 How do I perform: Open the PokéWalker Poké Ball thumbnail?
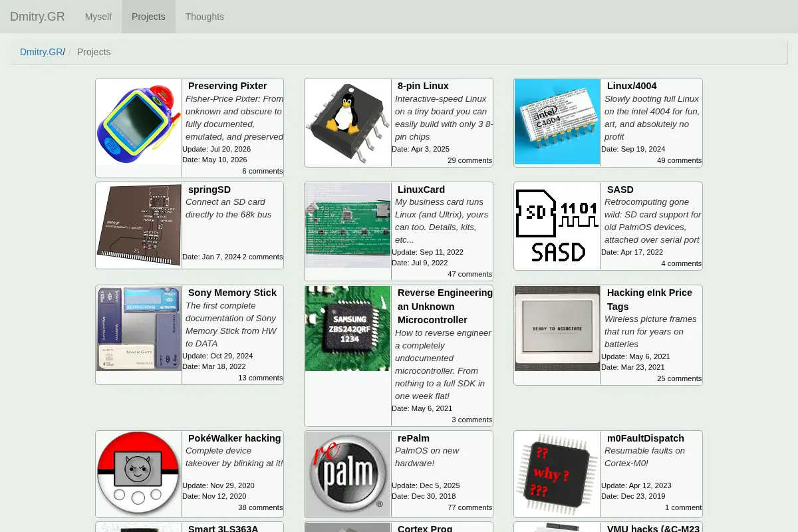[x=139, y=474]
